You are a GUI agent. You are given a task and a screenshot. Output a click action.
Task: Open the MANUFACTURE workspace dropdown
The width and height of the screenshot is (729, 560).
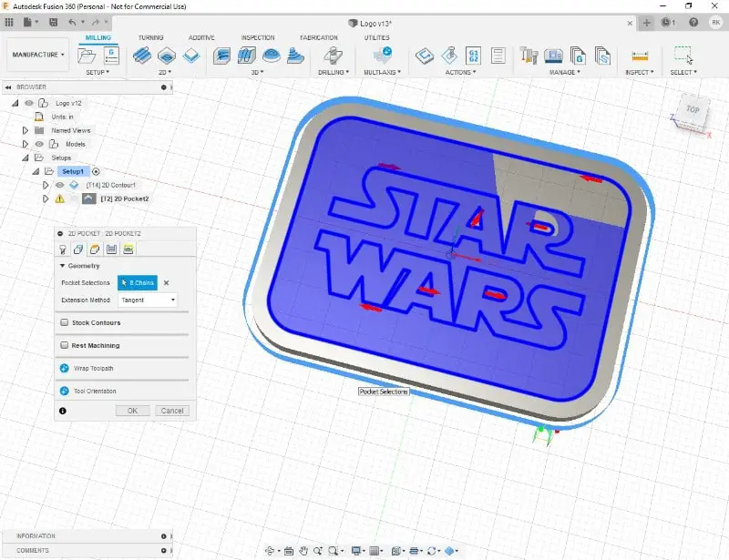pos(37,55)
